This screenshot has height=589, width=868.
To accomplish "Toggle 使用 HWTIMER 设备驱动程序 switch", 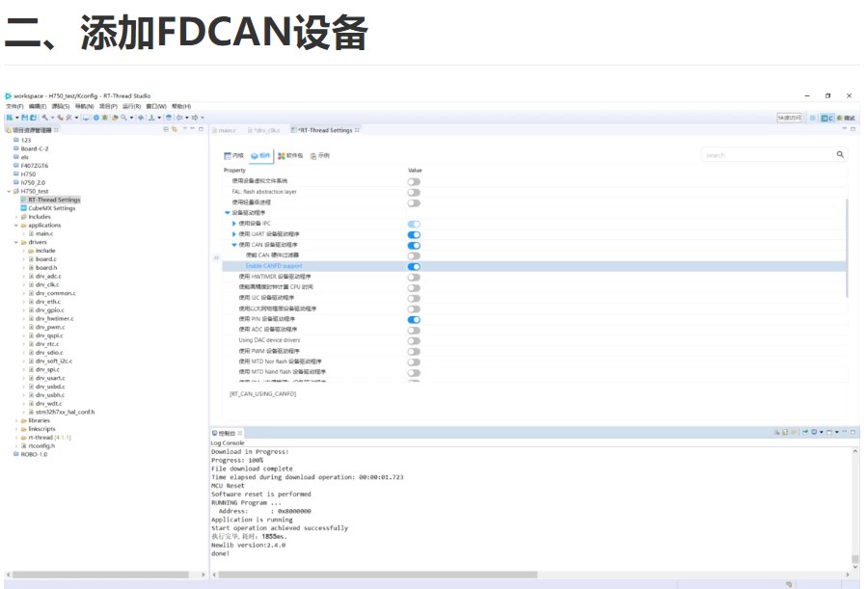I will (x=414, y=278).
